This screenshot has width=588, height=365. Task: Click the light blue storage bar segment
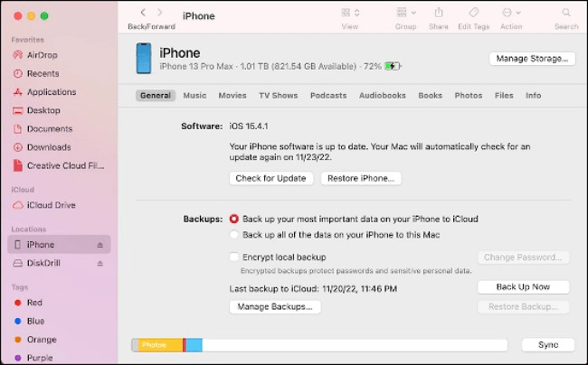(x=194, y=345)
